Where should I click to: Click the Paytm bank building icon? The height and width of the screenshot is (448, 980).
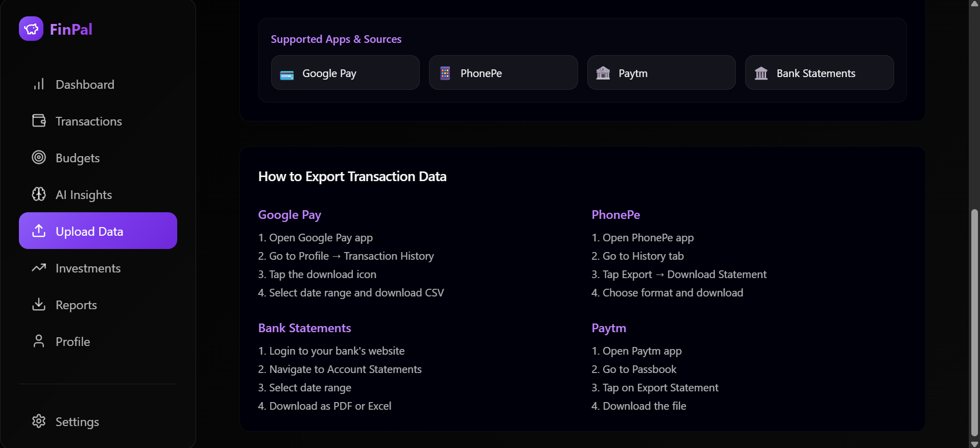click(x=603, y=73)
